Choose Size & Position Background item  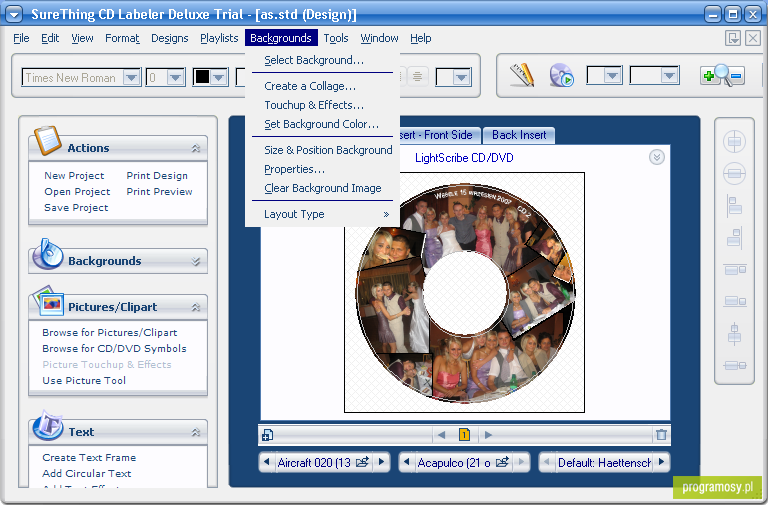pos(322,150)
